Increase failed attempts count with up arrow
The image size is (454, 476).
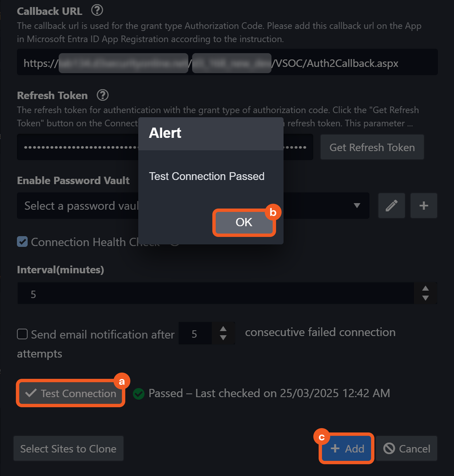(223, 329)
